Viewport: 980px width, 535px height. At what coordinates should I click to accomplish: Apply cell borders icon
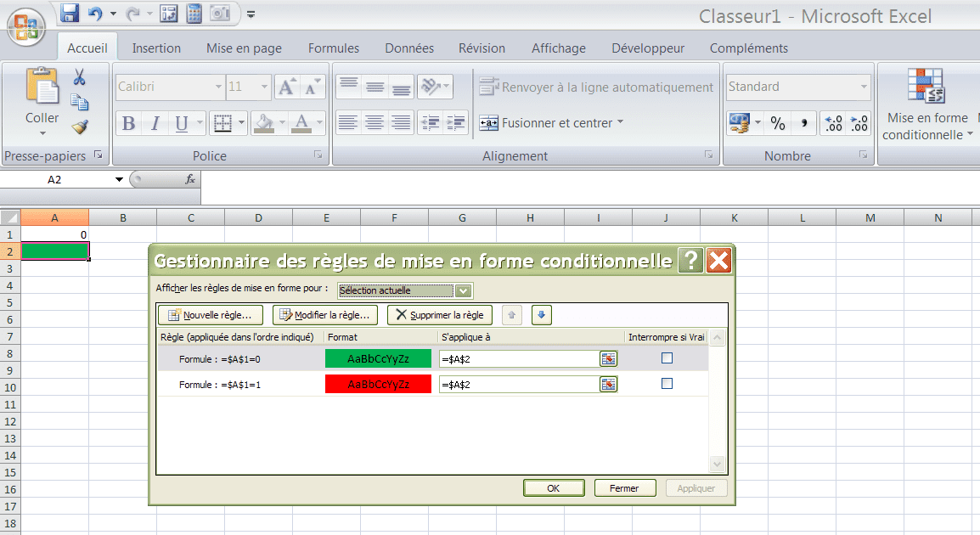(222, 123)
